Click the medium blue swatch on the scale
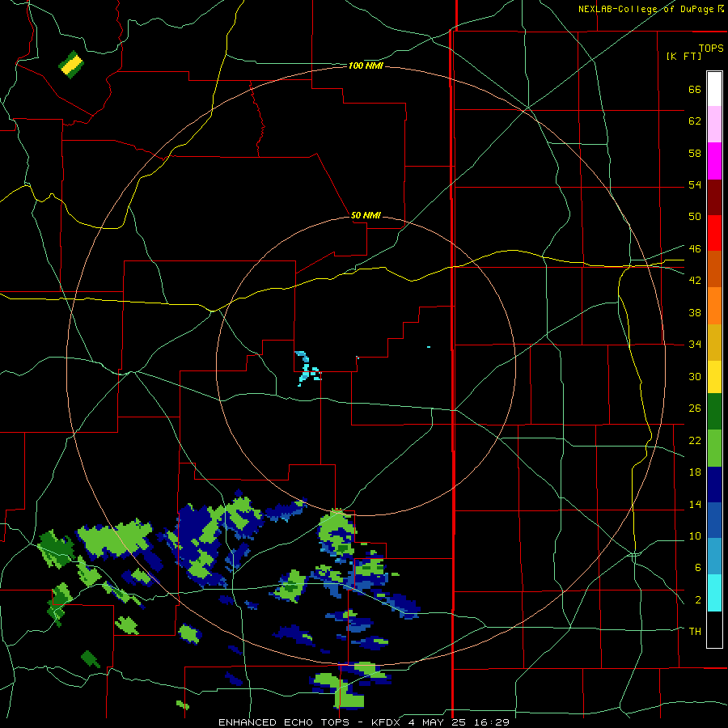The height and width of the screenshot is (728, 728). pos(714,520)
